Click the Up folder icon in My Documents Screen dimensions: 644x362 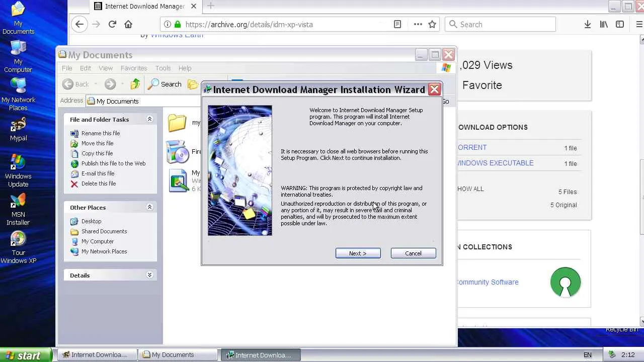135,84
